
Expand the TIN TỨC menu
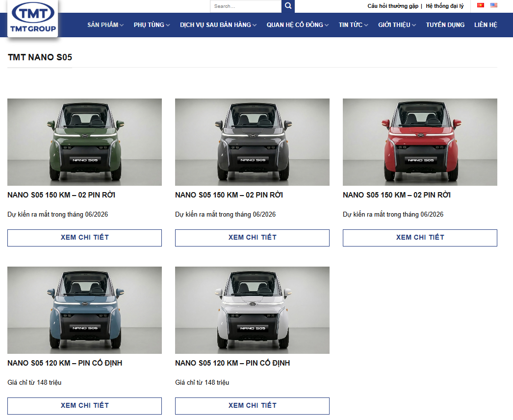click(353, 25)
